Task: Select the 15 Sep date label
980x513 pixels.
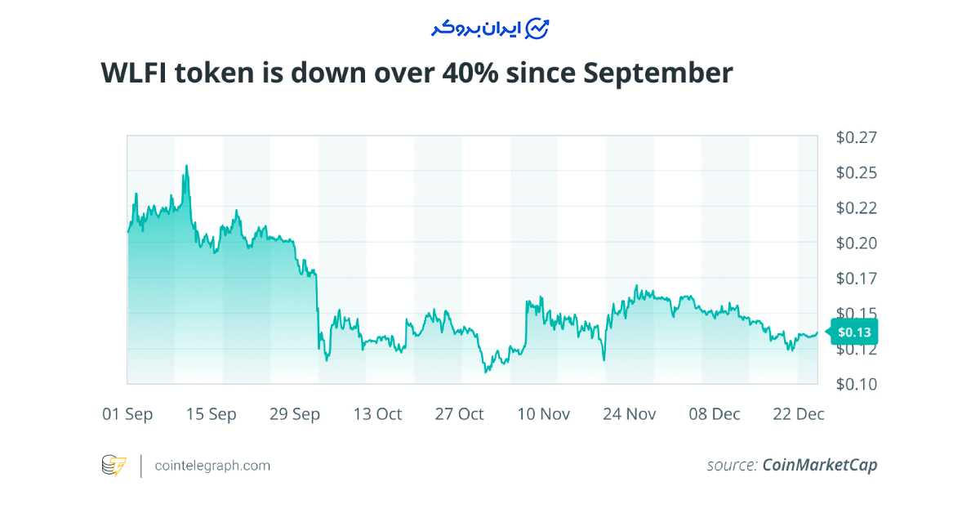Action: pyautogui.click(x=211, y=414)
